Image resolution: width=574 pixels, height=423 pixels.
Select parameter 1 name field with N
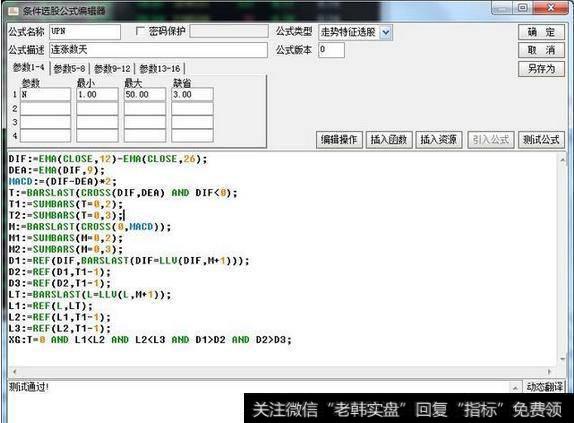pos(45,94)
